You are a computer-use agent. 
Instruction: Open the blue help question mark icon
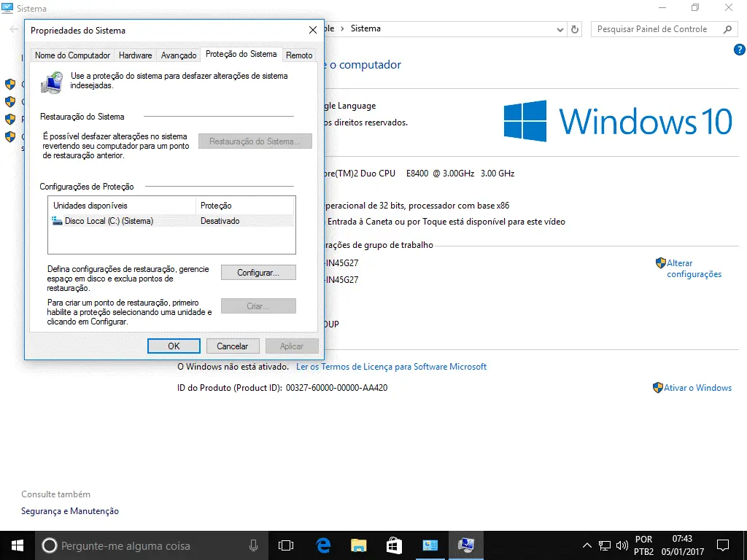tap(740, 50)
